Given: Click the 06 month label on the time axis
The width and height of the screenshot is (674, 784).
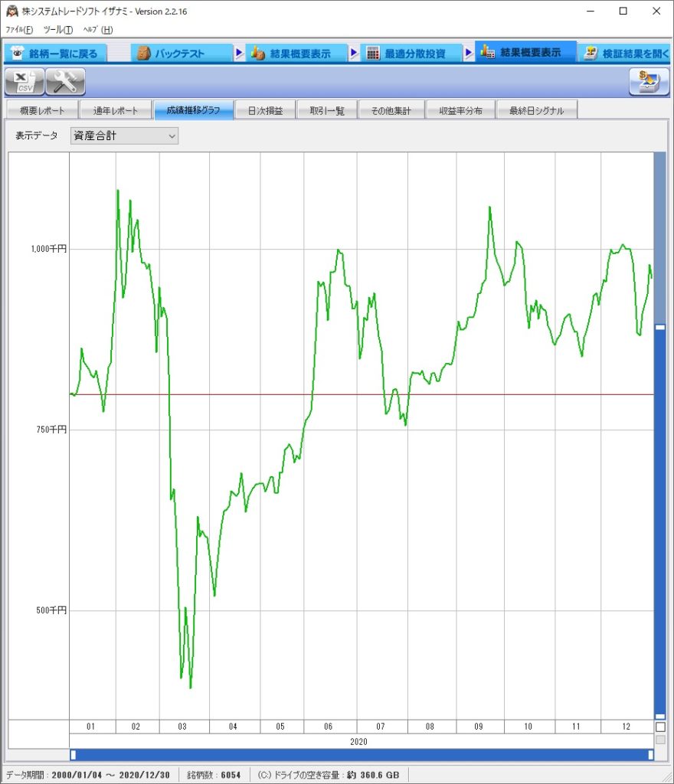Looking at the screenshot, I should point(328,727).
